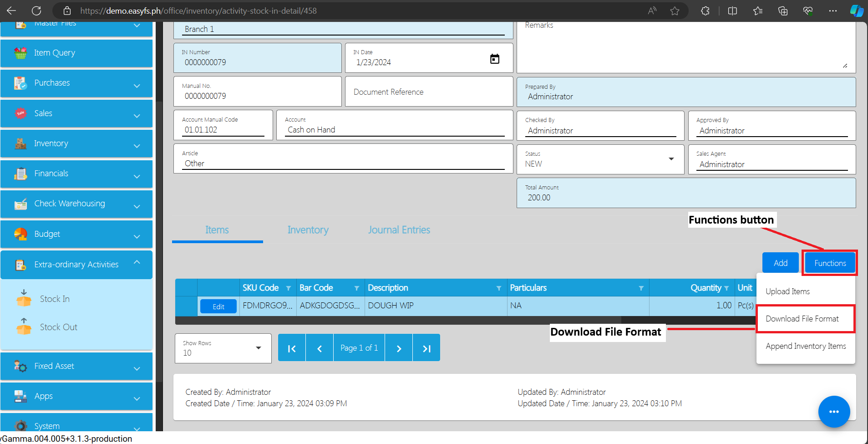Expand the Purchases menu chevron
868x444 pixels.
[x=137, y=86]
